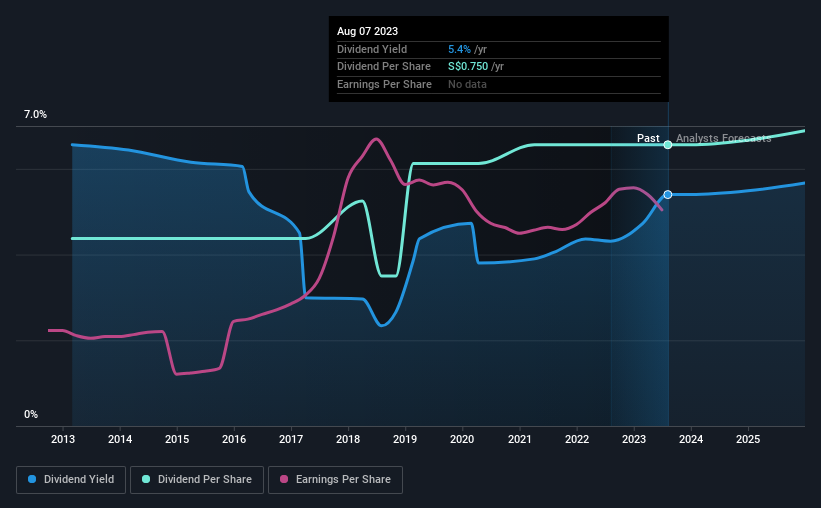Image resolution: width=821 pixels, height=508 pixels.
Task: Select the Dividend Per Share data point marker
Action: [x=668, y=145]
